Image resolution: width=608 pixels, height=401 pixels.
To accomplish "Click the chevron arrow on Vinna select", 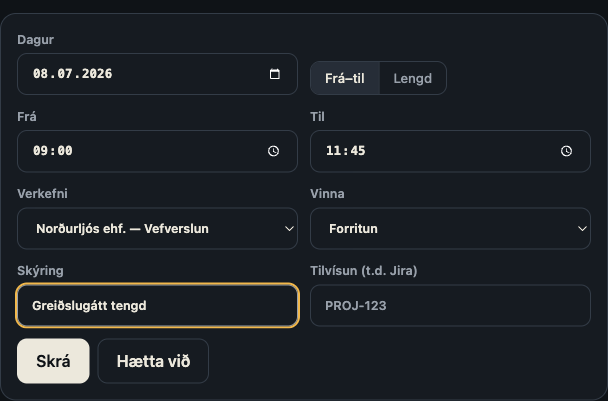I will coord(582,229).
